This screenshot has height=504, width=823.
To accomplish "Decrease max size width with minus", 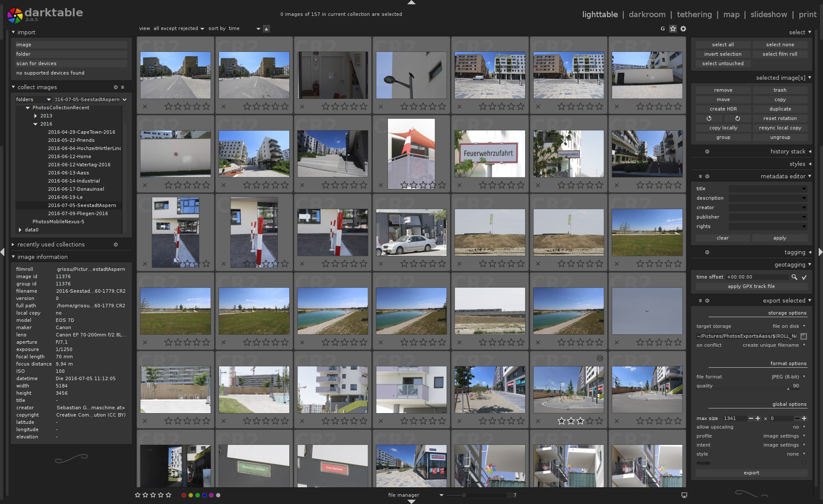I will pos(751,419).
